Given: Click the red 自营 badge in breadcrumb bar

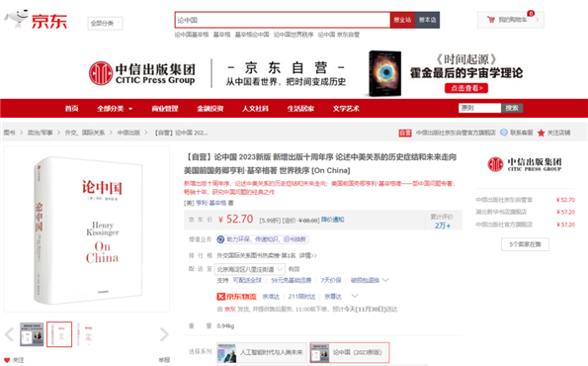Looking at the screenshot, I should point(405,133).
